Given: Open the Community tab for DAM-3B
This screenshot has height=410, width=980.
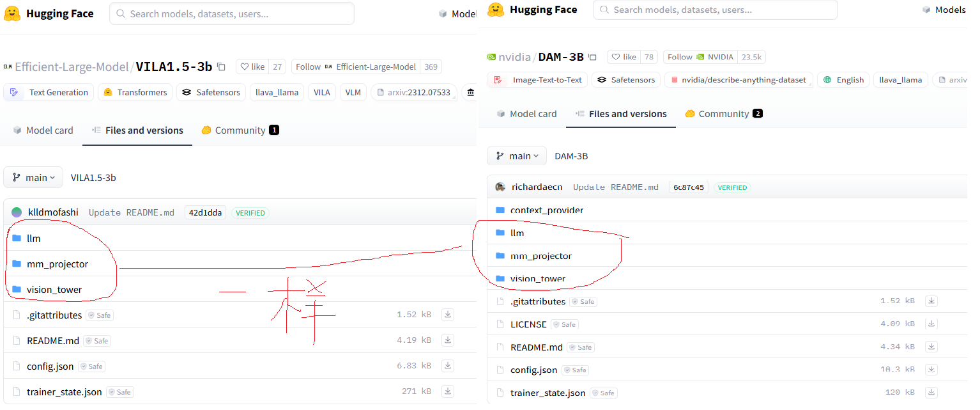Looking at the screenshot, I should 724,114.
